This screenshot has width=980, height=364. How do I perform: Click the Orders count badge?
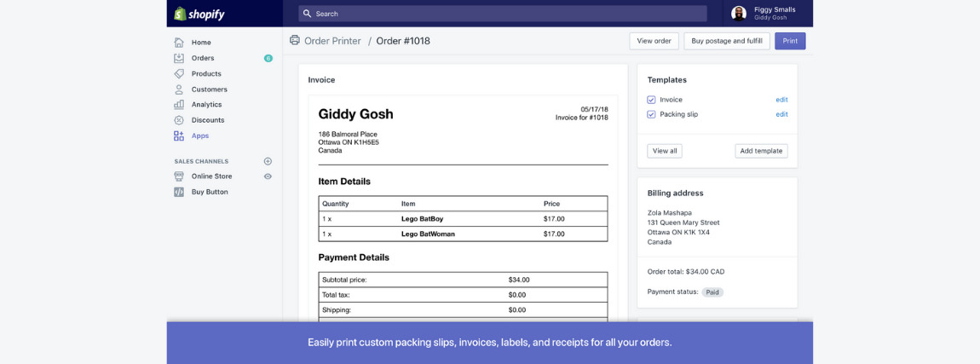point(268,58)
